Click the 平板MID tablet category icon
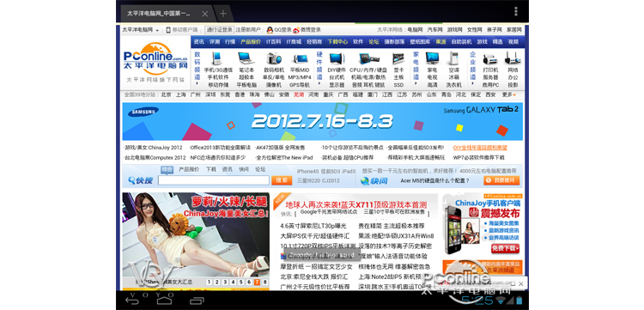Viewport: 644px width, 310px height. pos(301,58)
